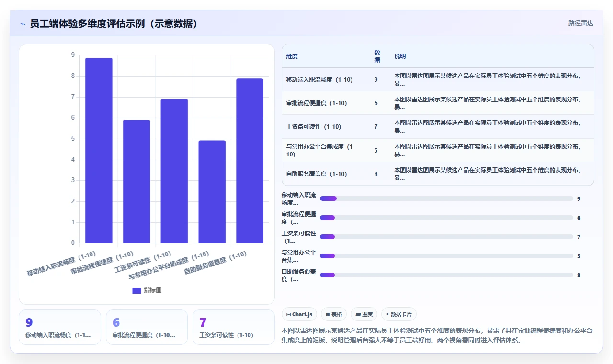Open the stat card showing 9 移动端入职流畅度
Screen dimensions: 613x364
click(60, 327)
